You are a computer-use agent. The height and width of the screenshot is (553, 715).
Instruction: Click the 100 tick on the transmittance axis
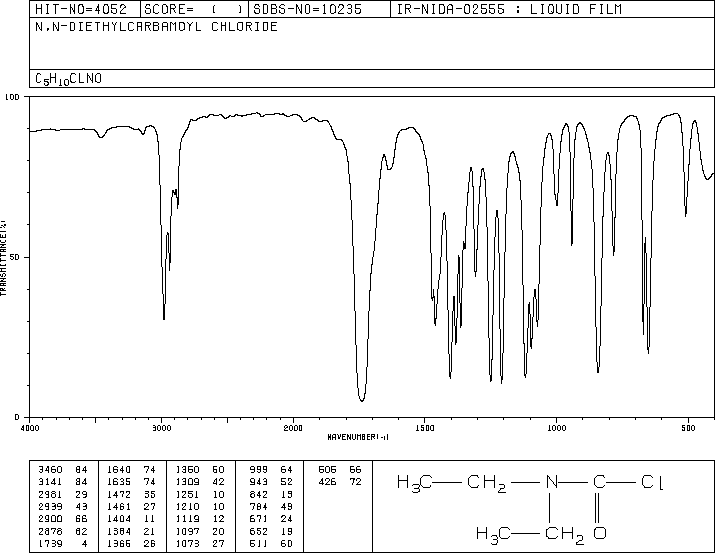(x=12, y=97)
